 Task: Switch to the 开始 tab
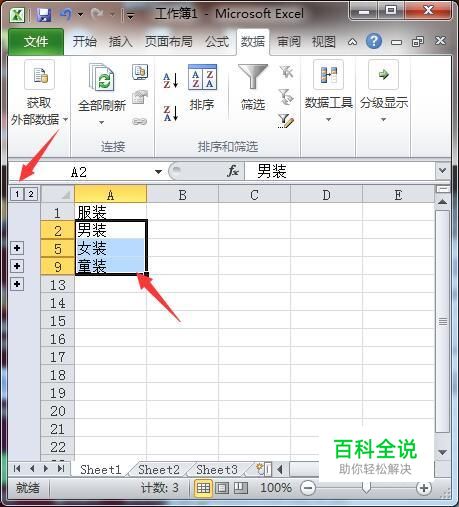tap(85, 42)
